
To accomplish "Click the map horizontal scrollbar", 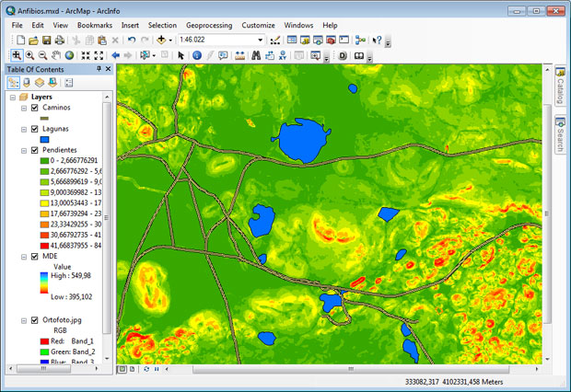I will [351, 369].
